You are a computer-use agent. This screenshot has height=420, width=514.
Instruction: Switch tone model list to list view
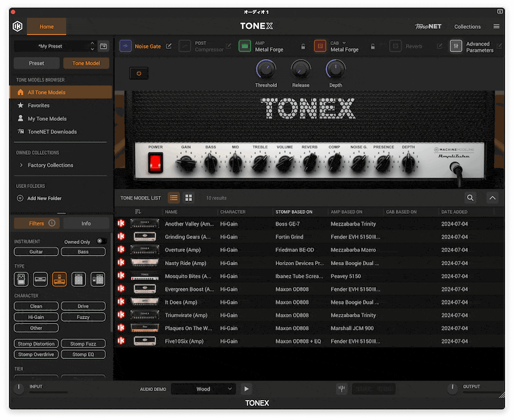pos(173,198)
